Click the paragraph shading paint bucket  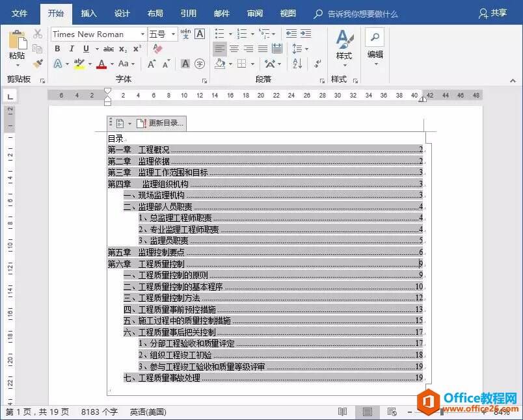[220, 63]
